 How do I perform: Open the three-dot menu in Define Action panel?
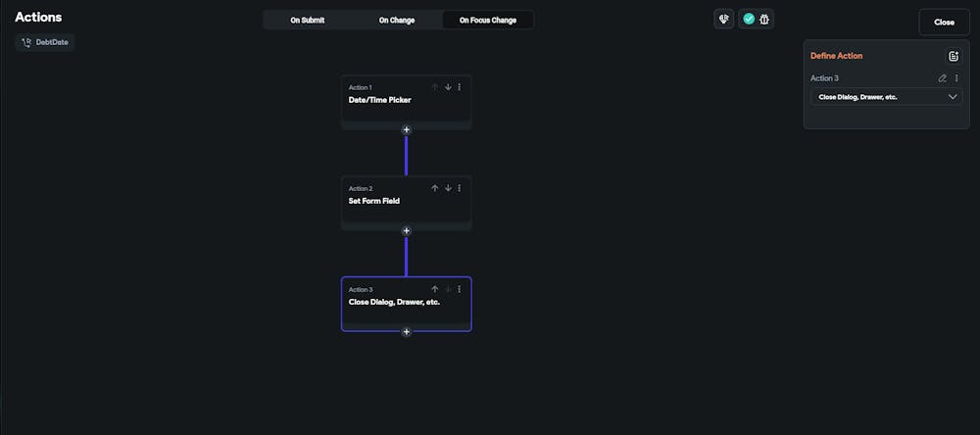pos(956,78)
